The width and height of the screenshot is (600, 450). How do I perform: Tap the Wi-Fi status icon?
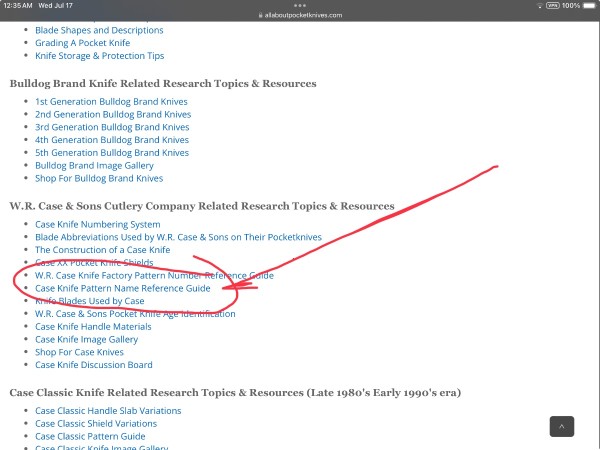[x=540, y=5]
